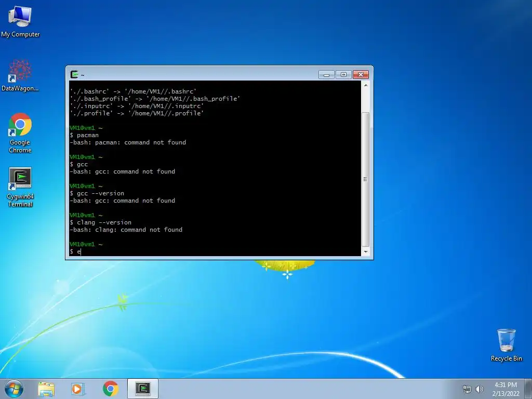Click 'clang: command not found' error line
Viewport: 532px width, 399px height.
tap(126, 230)
